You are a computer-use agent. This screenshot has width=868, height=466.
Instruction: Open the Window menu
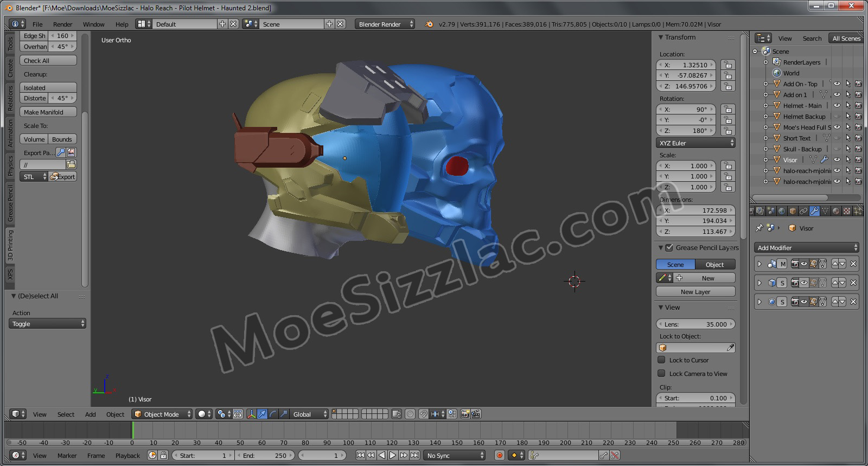coord(94,24)
